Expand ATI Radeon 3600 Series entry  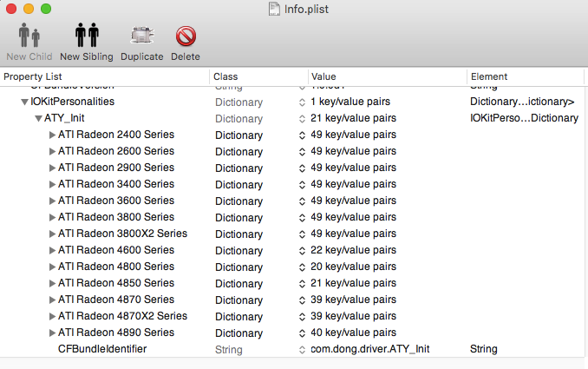pyautogui.click(x=53, y=201)
